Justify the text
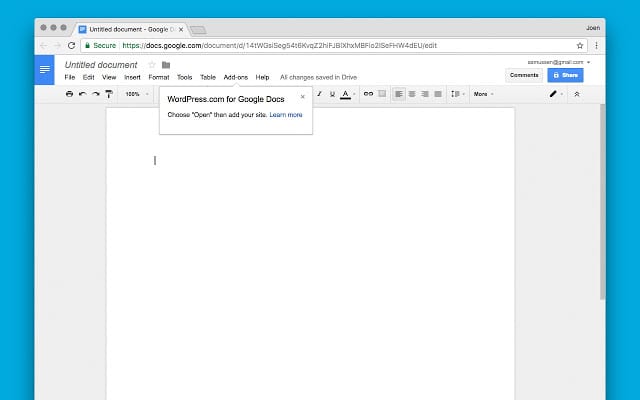 point(438,94)
